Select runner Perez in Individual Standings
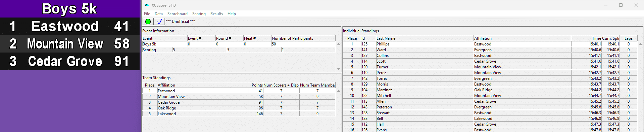The image size is (644, 132). [490, 73]
